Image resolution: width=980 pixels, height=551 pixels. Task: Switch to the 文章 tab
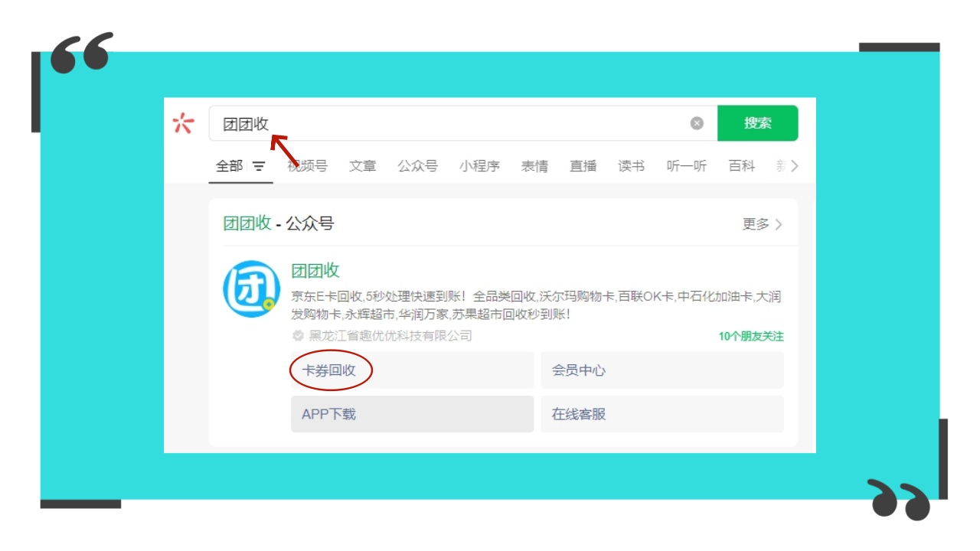362,166
